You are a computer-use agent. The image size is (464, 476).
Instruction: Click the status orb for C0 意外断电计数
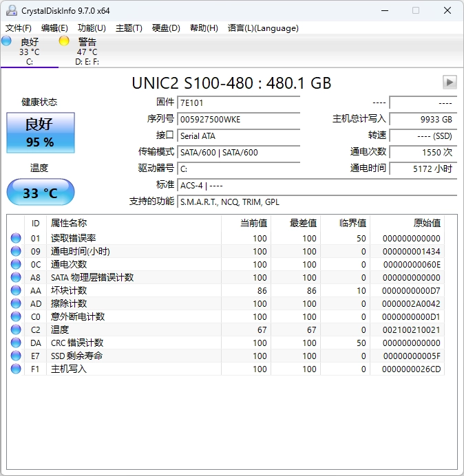pyautogui.click(x=16, y=316)
